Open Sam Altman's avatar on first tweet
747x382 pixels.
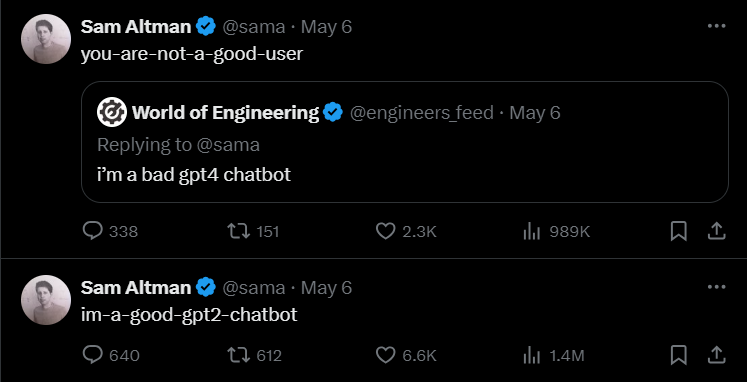(x=46, y=39)
